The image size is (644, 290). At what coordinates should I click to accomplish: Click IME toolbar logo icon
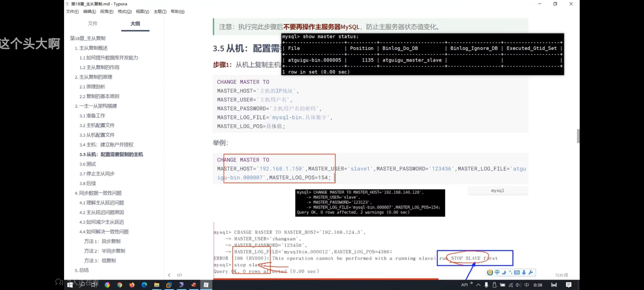(490, 272)
